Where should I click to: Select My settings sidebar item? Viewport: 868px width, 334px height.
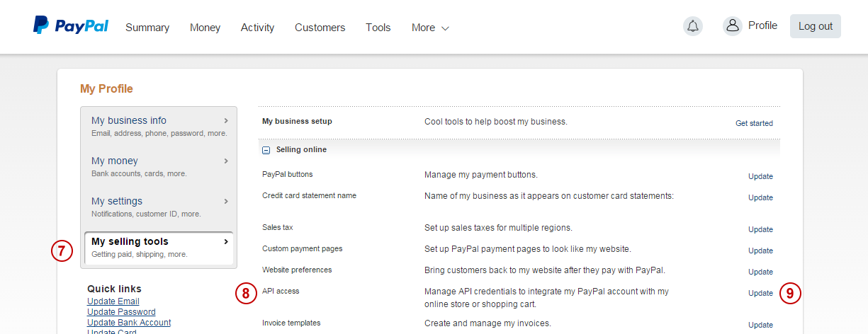[159, 207]
